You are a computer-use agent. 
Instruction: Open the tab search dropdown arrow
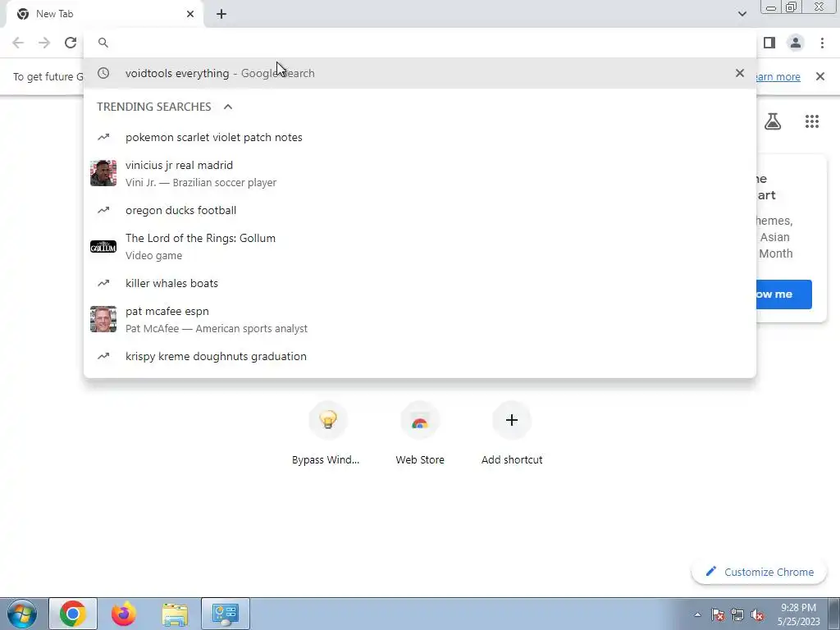point(742,14)
